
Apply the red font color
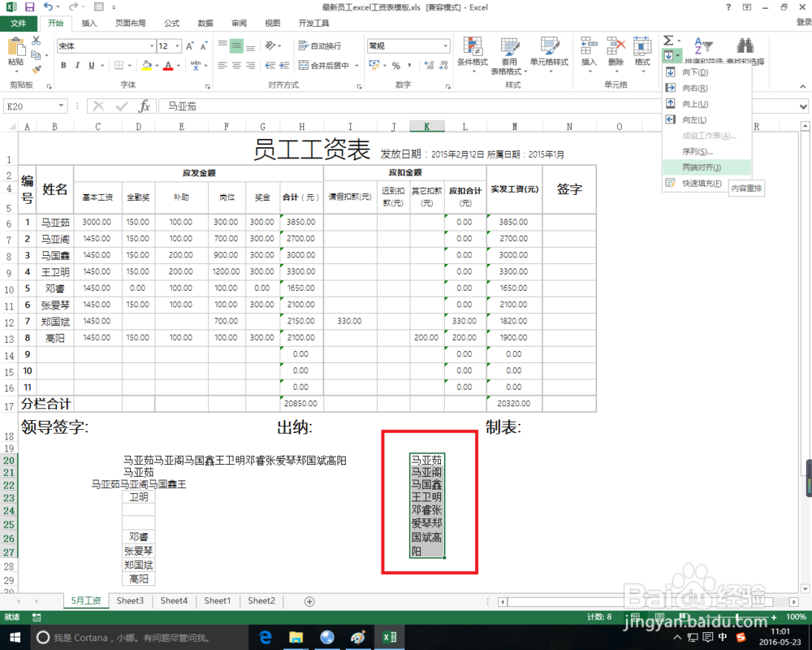[168, 65]
